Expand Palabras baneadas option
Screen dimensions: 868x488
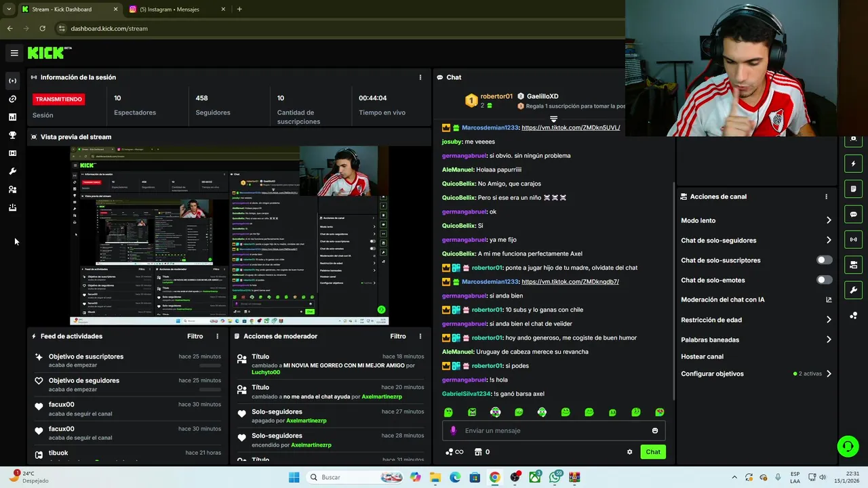point(829,340)
